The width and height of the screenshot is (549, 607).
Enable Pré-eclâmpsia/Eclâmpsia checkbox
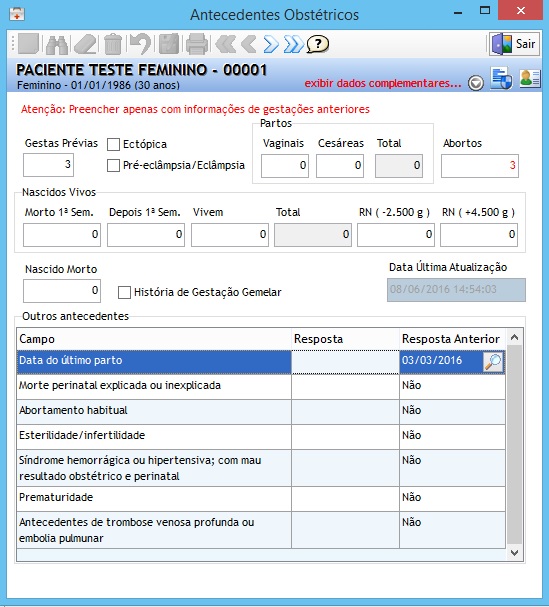pos(113,166)
